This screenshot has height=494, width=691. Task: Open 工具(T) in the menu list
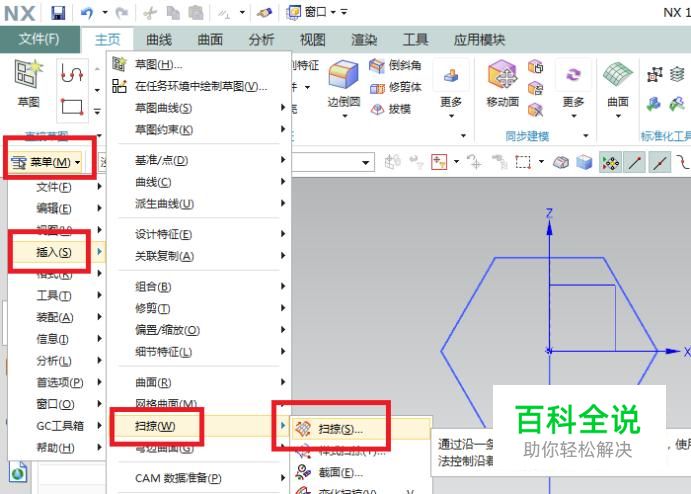pos(56,295)
